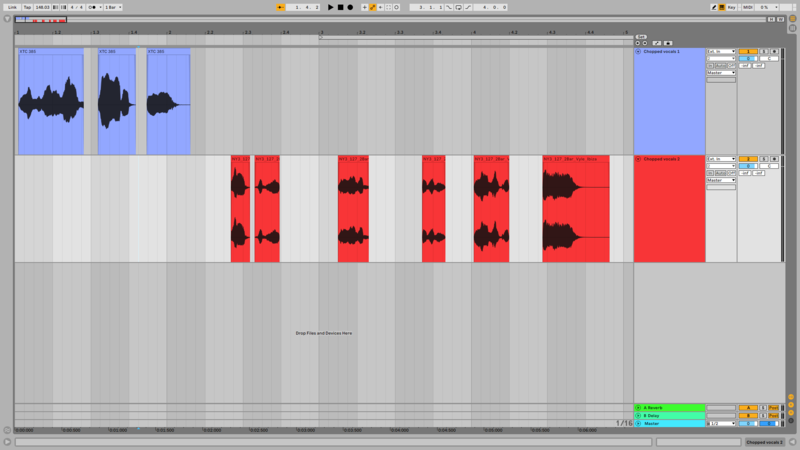
Task: Click pan control C on Chopped vocals 1
Action: [769, 59]
